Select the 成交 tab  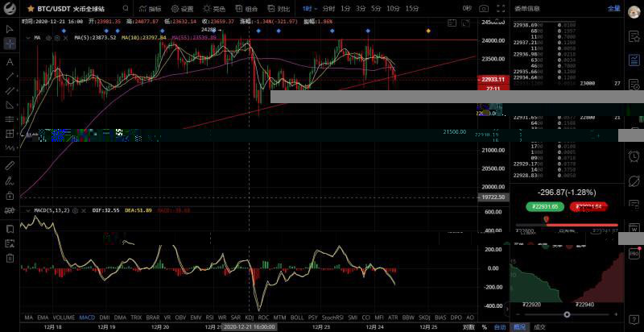point(541,327)
